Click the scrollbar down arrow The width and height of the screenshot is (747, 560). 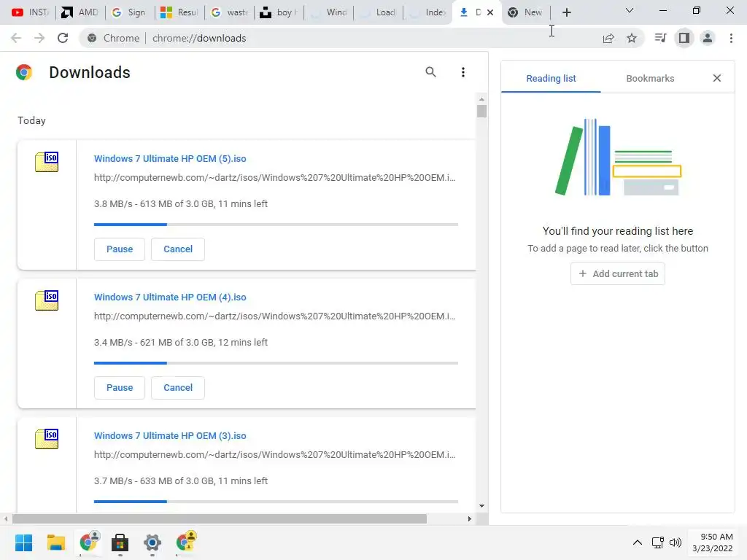(481, 506)
